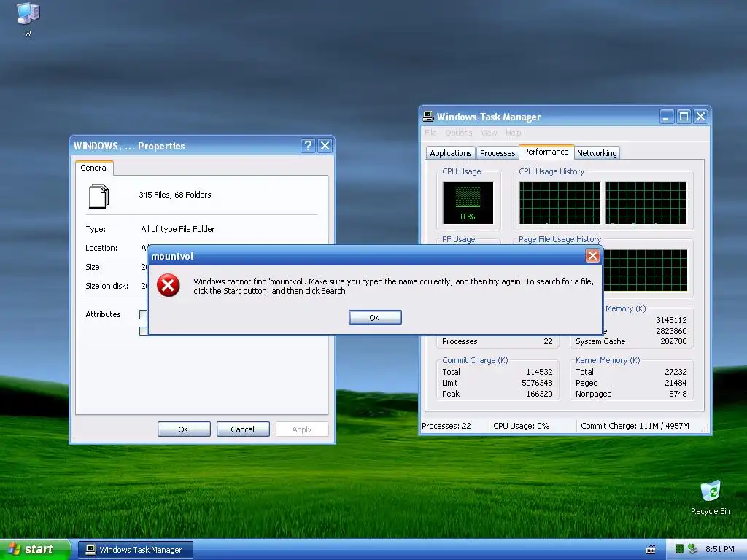Click the help question mark in Properties
747x560 pixels.
(x=309, y=145)
